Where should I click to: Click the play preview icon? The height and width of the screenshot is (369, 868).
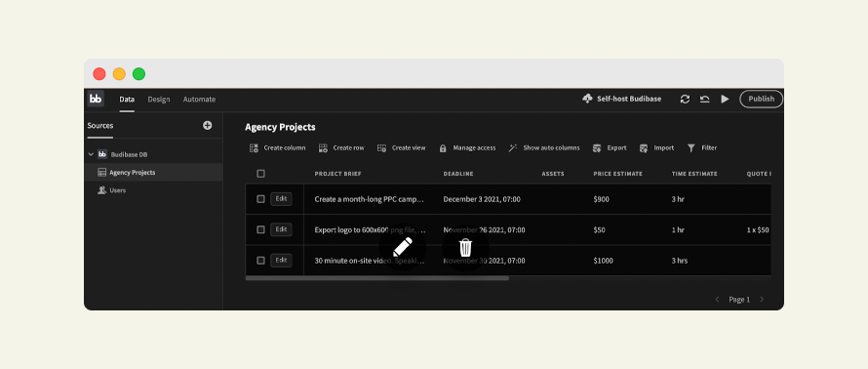(725, 99)
